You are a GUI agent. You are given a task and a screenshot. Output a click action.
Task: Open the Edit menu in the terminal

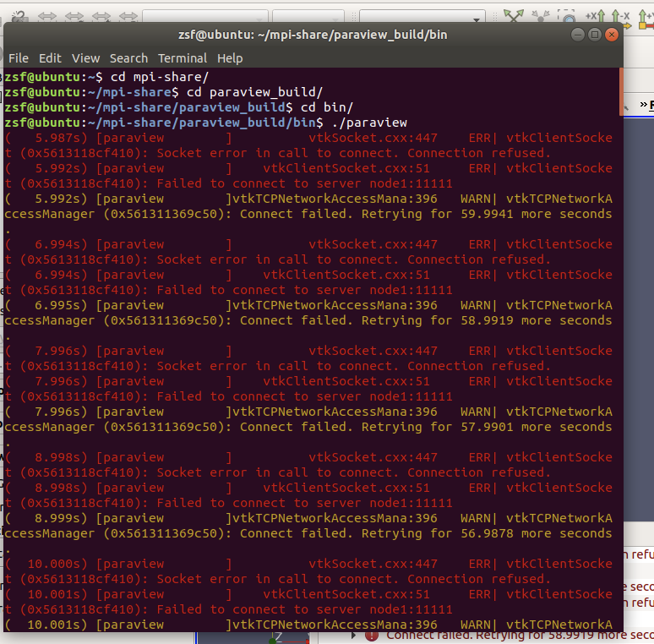50,58
